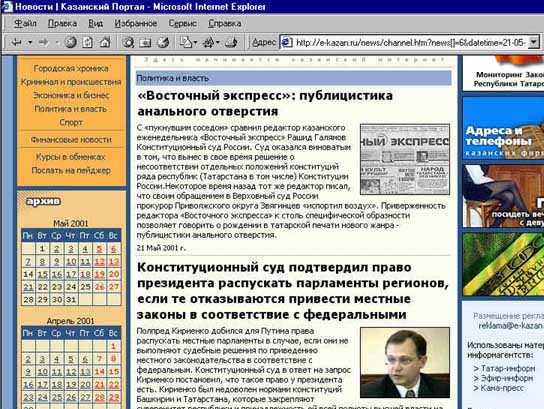Refresh the current page
This screenshot has width=544, height=409.
pyautogui.click(x=87, y=42)
